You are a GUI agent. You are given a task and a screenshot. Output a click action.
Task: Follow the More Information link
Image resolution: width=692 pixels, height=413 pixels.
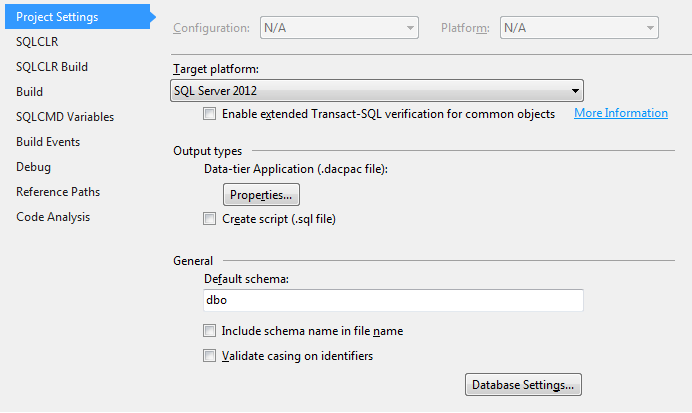(621, 113)
